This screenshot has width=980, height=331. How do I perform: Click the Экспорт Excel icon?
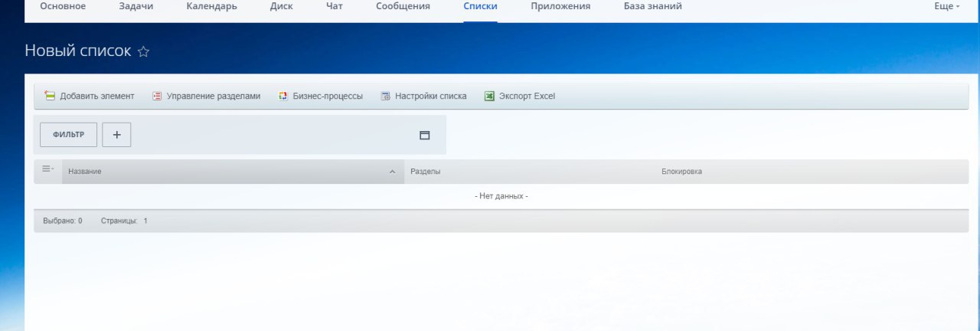coord(489,97)
